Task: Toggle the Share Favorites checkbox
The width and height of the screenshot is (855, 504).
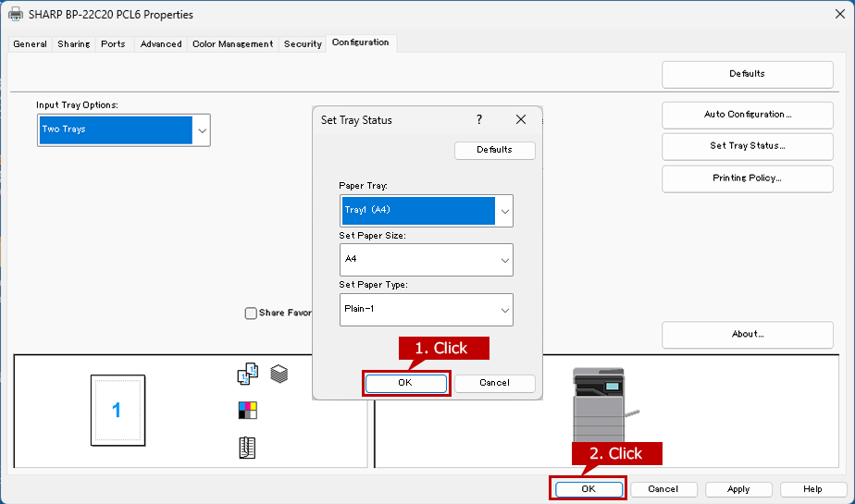Action: pyautogui.click(x=251, y=313)
